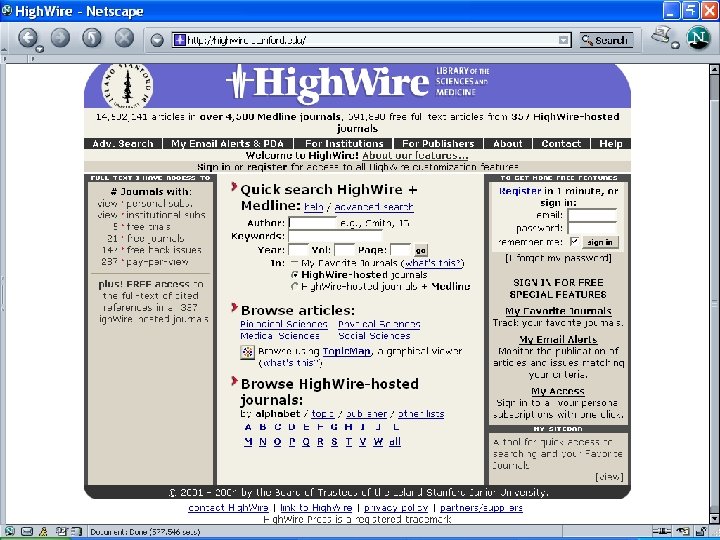Image resolution: width=720 pixels, height=540 pixels.
Task: Open the My Favorite Journals heading link
Action: click(558, 311)
